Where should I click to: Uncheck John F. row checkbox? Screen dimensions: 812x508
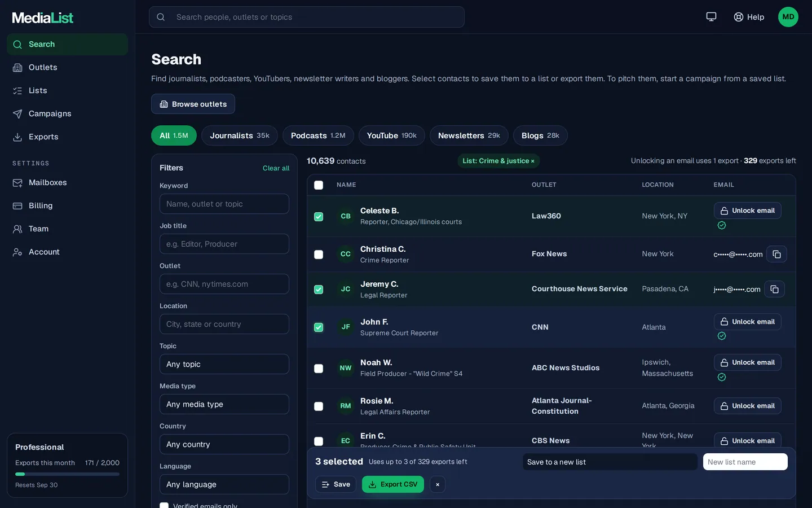click(x=319, y=327)
